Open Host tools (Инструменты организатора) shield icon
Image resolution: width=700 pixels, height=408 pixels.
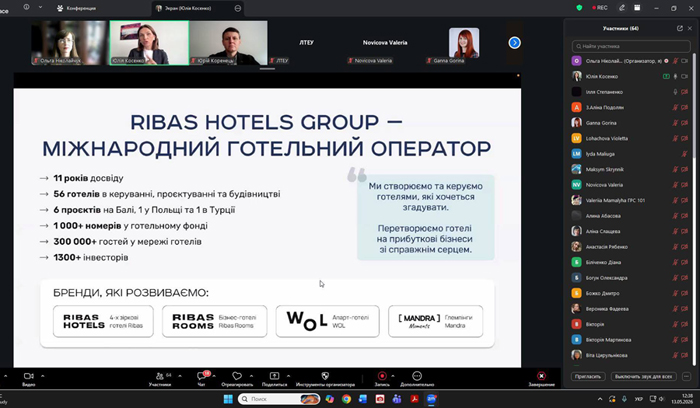click(325, 376)
